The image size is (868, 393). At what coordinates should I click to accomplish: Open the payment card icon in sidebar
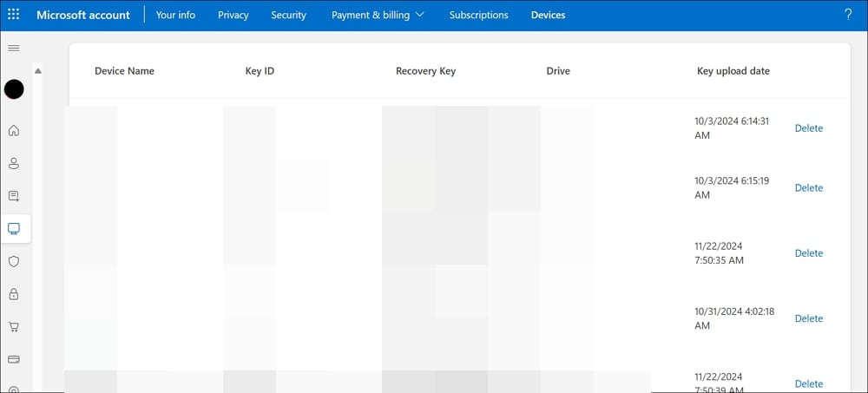point(14,359)
